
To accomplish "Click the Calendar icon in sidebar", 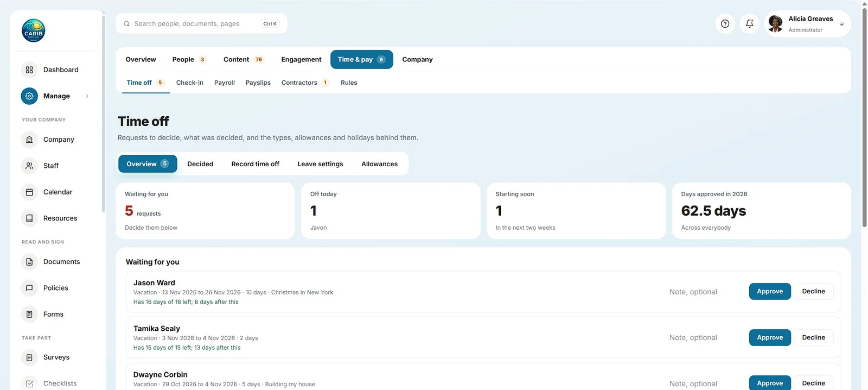I will click(29, 192).
